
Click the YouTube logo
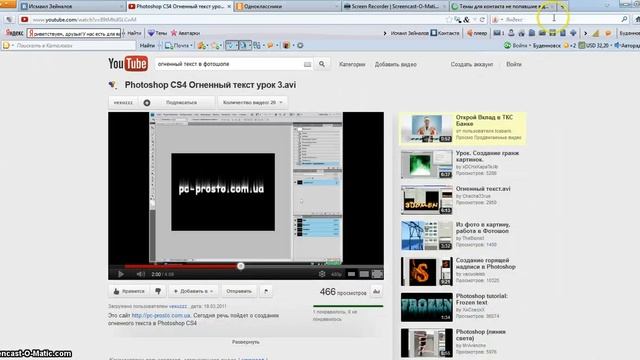(x=128, y=64)
